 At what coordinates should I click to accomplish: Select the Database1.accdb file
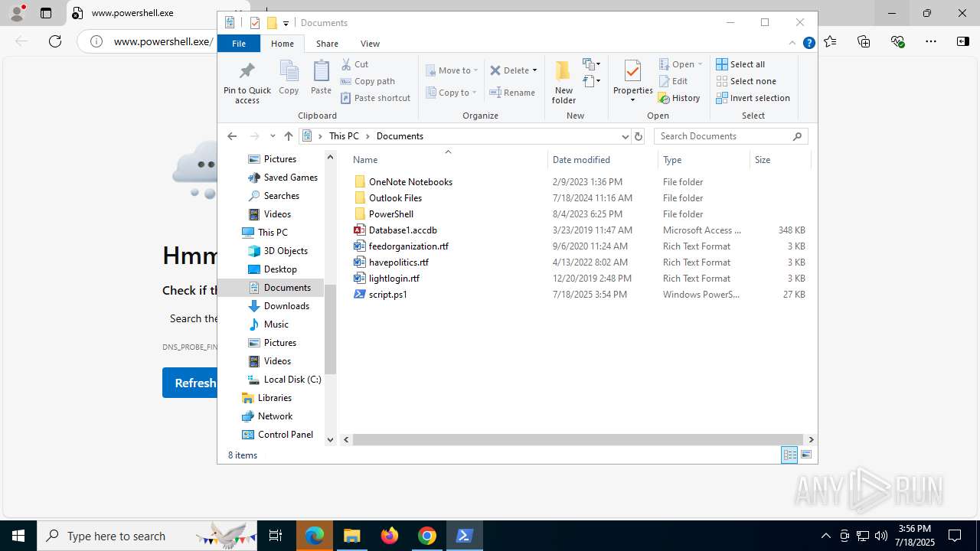point(403,230)
